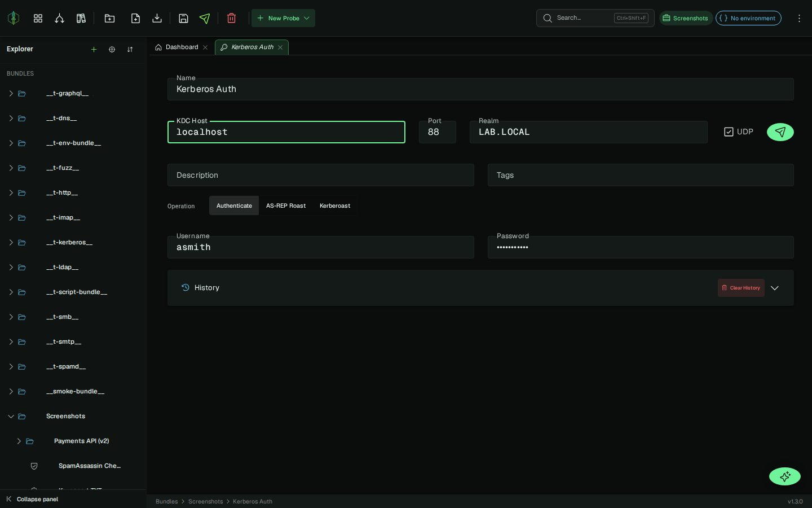Click the History clock icon

pyautogui.click(x=186, y=287)
